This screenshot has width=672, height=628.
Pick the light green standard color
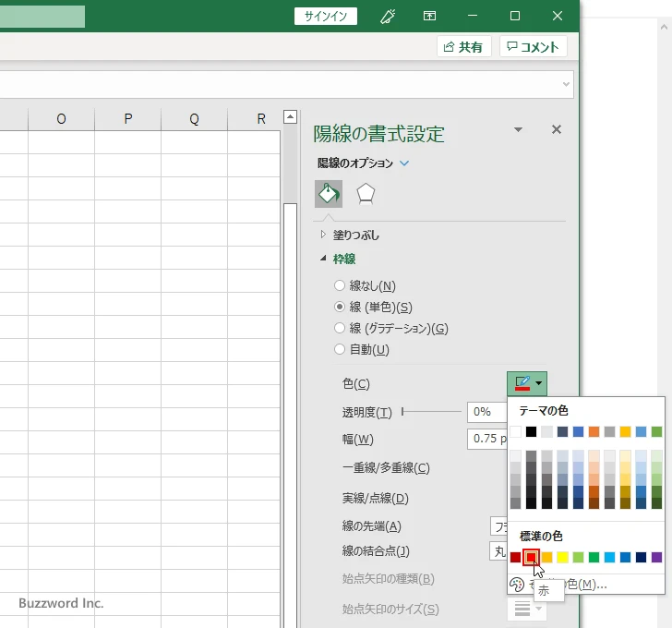click(578, 557)
